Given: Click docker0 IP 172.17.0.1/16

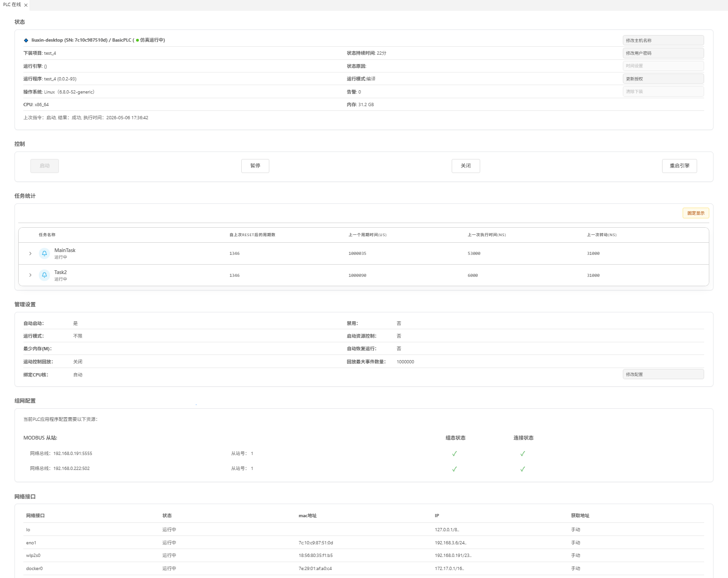Looking at the screenshot, I should click(x=449, y=569).
